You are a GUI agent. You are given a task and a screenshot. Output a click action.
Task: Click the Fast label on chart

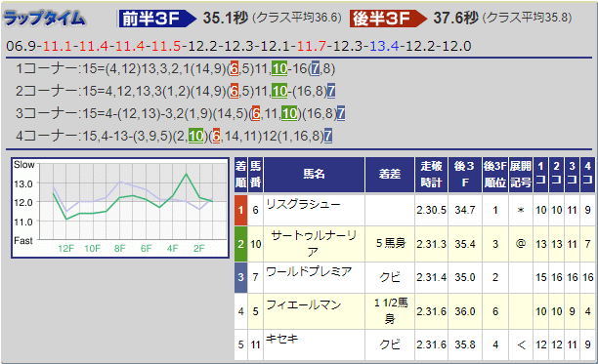(x=23, y=241)
